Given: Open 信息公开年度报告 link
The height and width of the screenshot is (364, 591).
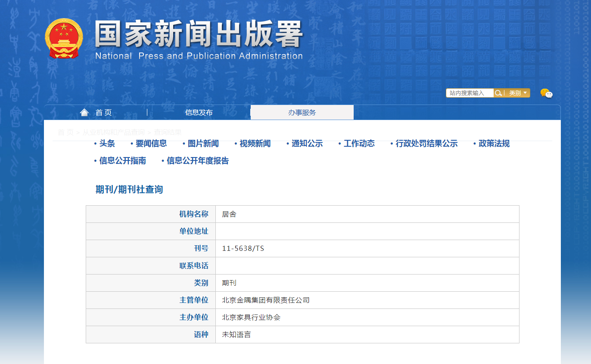Looking at the screenshot, I should 198,161.
